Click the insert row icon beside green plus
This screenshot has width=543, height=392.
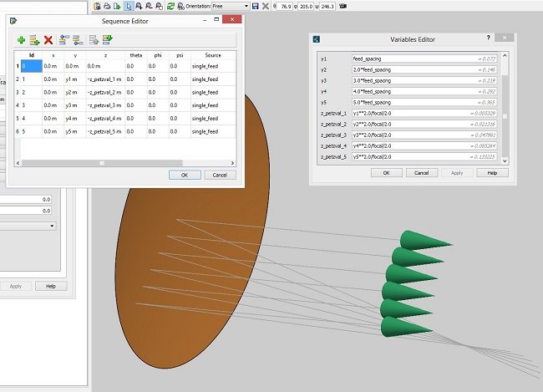tap(34, 39)
